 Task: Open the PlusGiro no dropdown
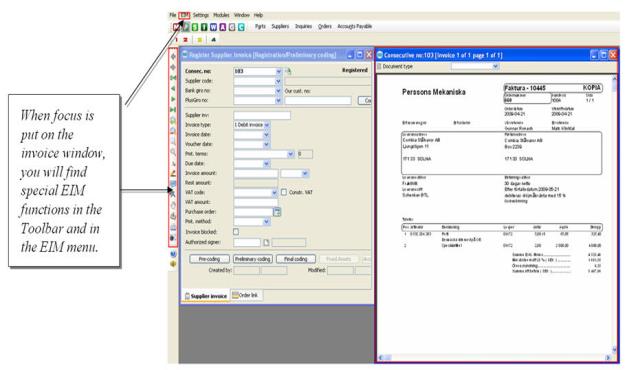[278, 100]
